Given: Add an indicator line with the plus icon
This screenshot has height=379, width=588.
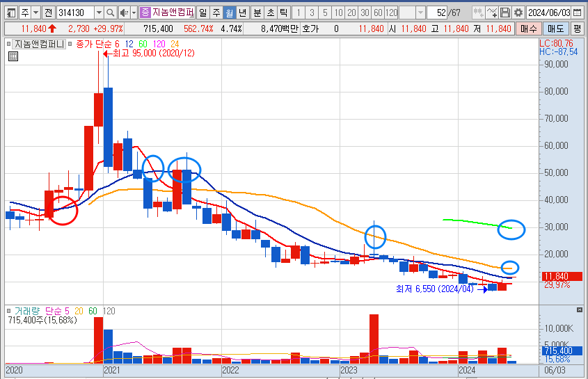Looking at the screenshot, I should point(492,13).
